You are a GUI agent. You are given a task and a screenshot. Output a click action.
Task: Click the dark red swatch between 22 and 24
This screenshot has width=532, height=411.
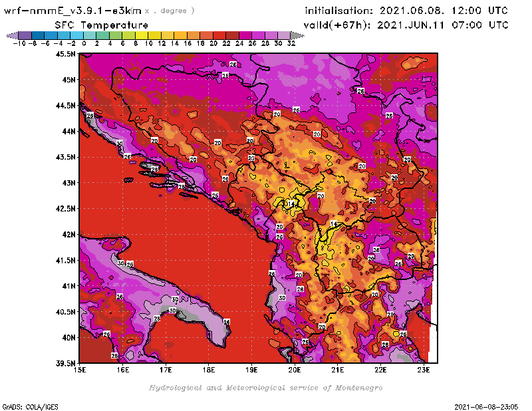232,35
